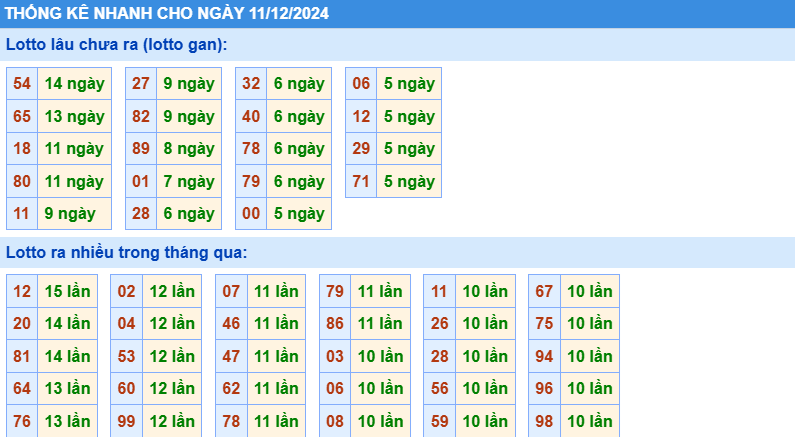This screenshot has width=795, height=437.
Task: Click number 00 in the gan table
Action: [x=251, y=213]
